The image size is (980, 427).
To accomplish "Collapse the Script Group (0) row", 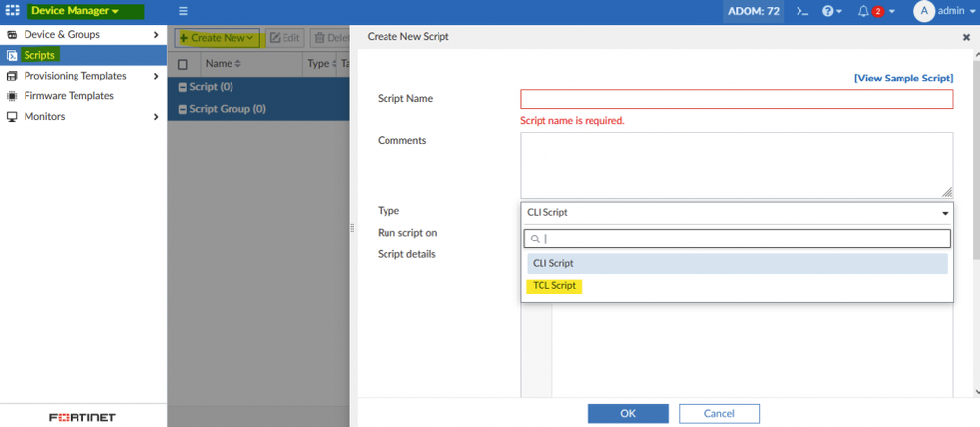I will (182, 109).
